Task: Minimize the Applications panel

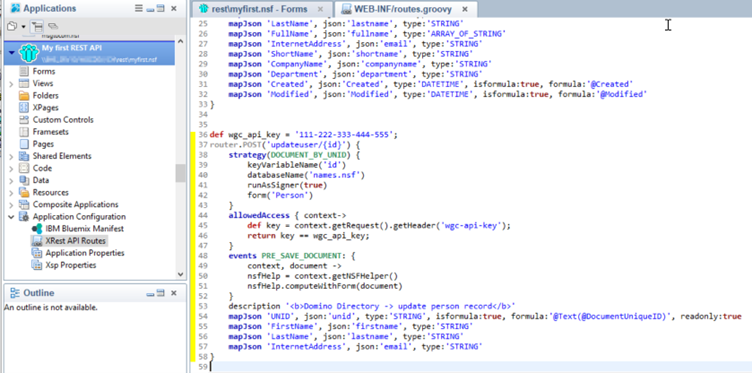Action: (x=150, y=9)
